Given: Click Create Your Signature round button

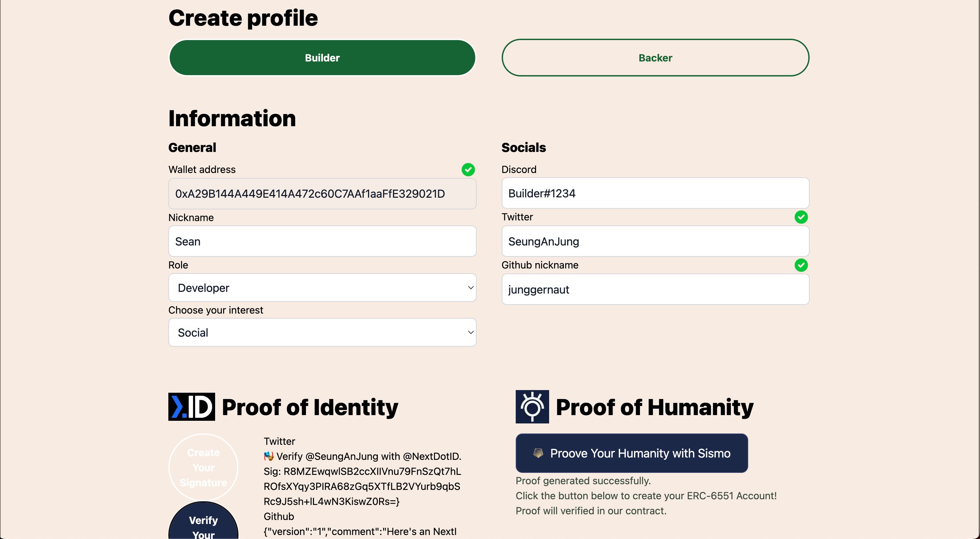Looking at the screenshot, I should click(x=203, y=468).
